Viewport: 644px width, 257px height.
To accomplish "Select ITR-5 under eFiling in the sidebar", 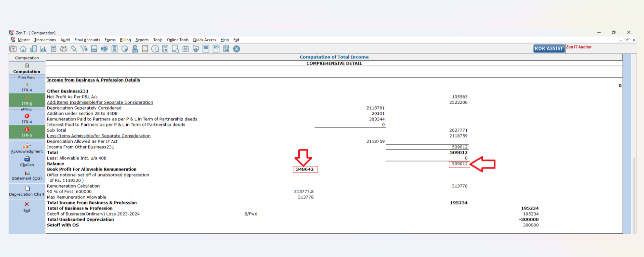I will tap(27, 132).
